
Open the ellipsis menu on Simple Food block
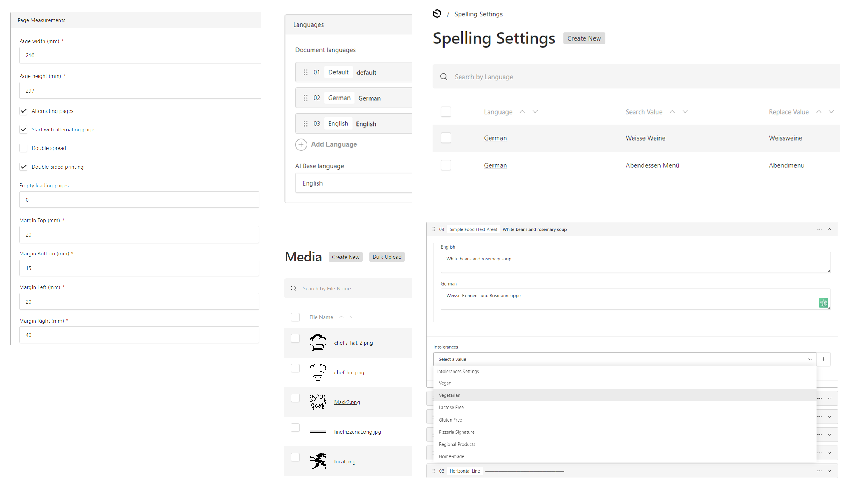[x=819, y=229]
